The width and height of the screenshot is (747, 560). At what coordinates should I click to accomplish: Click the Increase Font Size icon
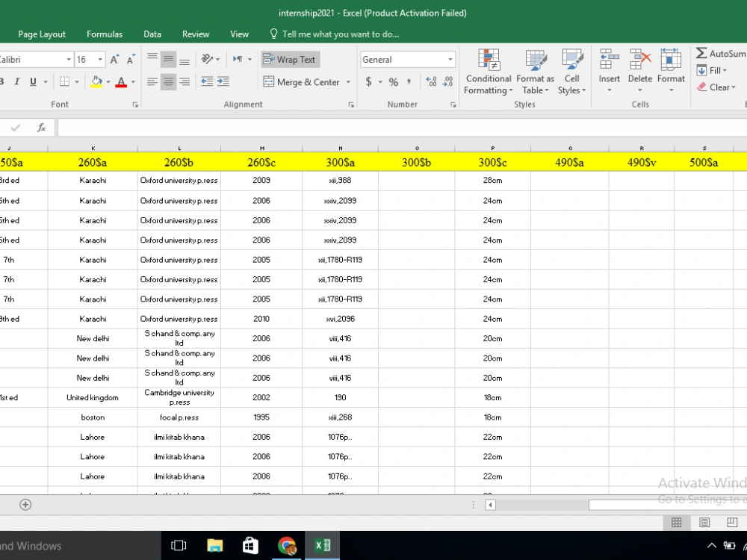click(114, 60)
